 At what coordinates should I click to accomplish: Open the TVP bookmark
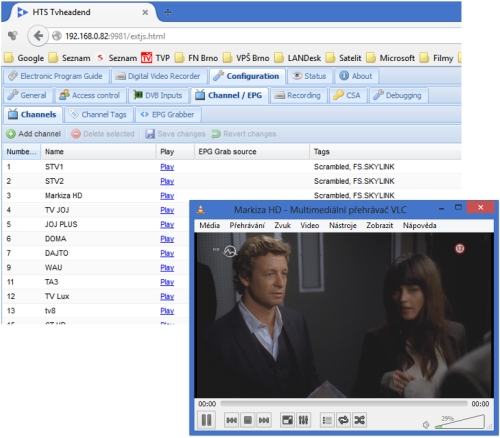pos(156,58)
